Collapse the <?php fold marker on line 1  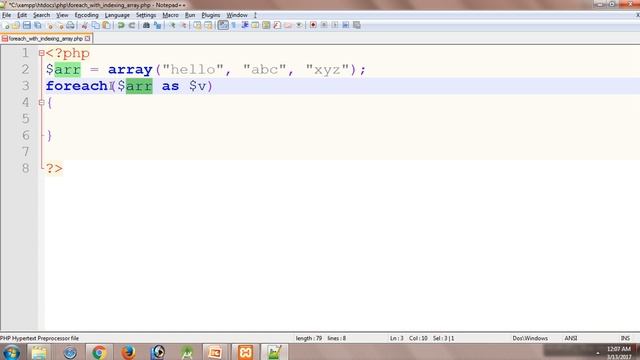41,53
